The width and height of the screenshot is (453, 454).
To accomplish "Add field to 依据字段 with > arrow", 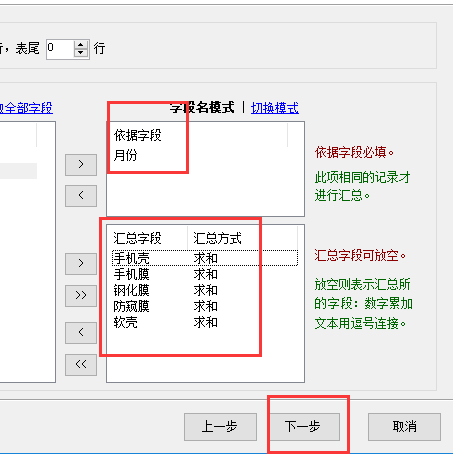I will [x=81, y=165].
